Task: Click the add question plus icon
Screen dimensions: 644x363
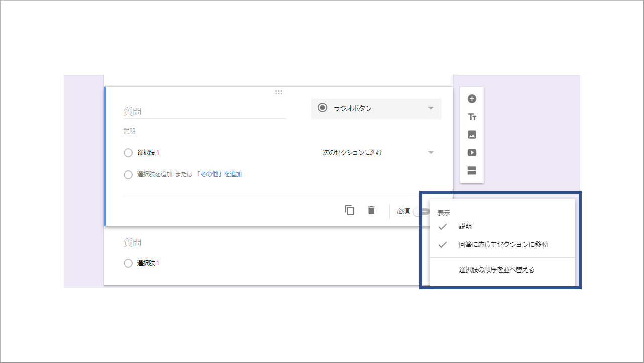Action: coord(471,98)
